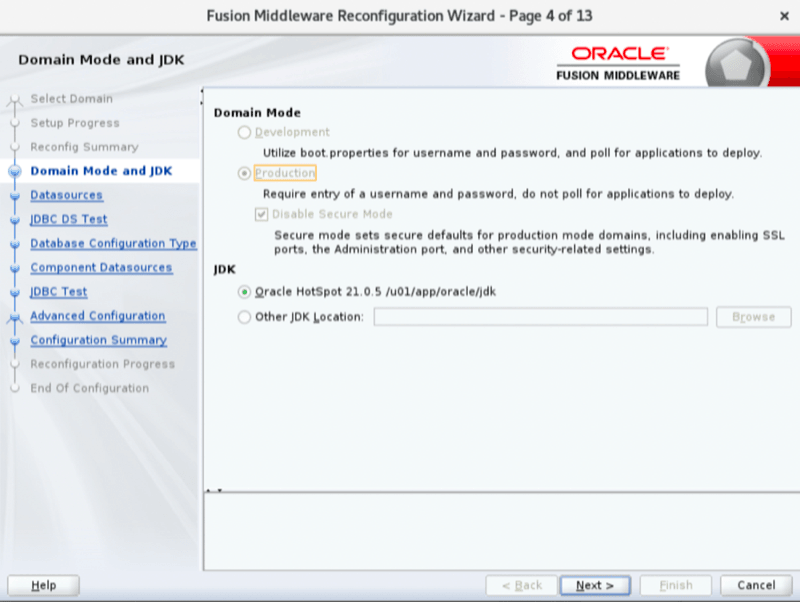Go to Configuration Summary step
The image size is (800, 602).
click(98, 340)
